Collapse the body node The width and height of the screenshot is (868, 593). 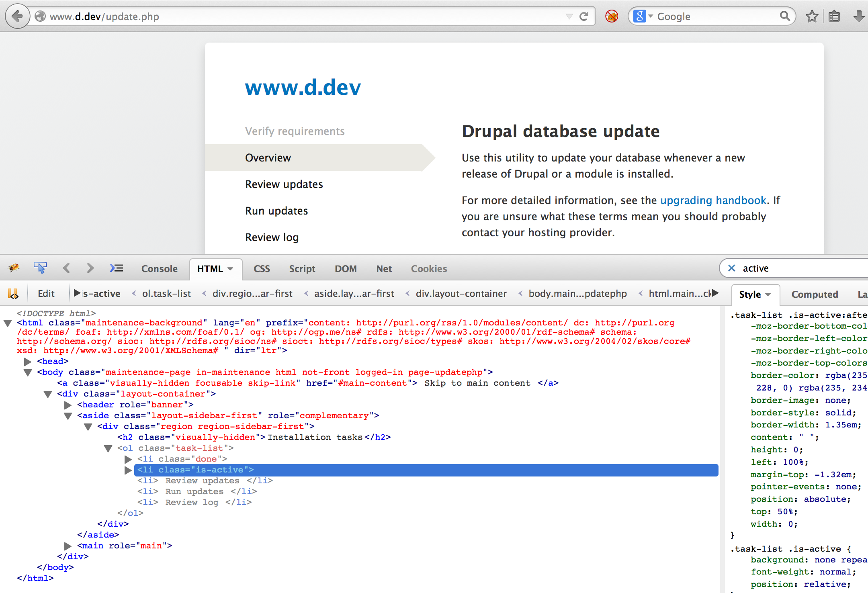point(28,372)
